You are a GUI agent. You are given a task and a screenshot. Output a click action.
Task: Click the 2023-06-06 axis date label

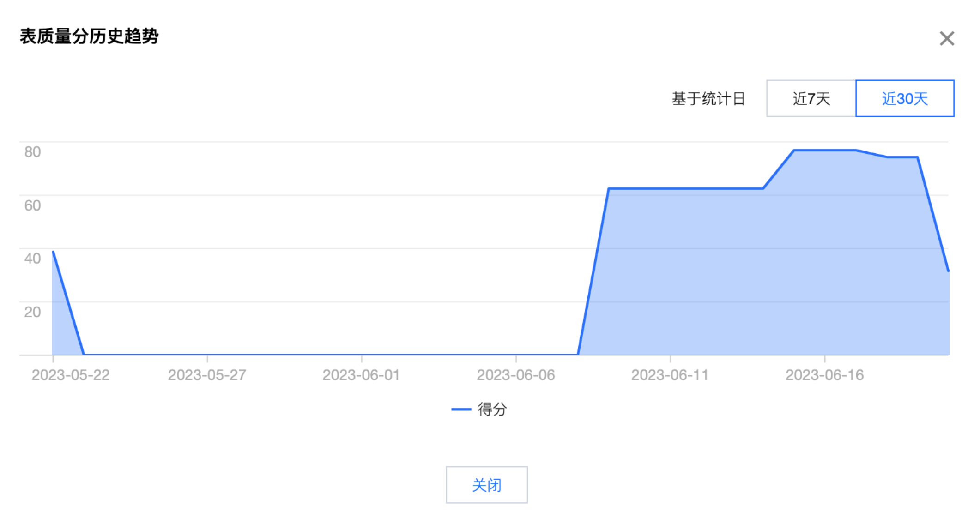click(516, 375)
